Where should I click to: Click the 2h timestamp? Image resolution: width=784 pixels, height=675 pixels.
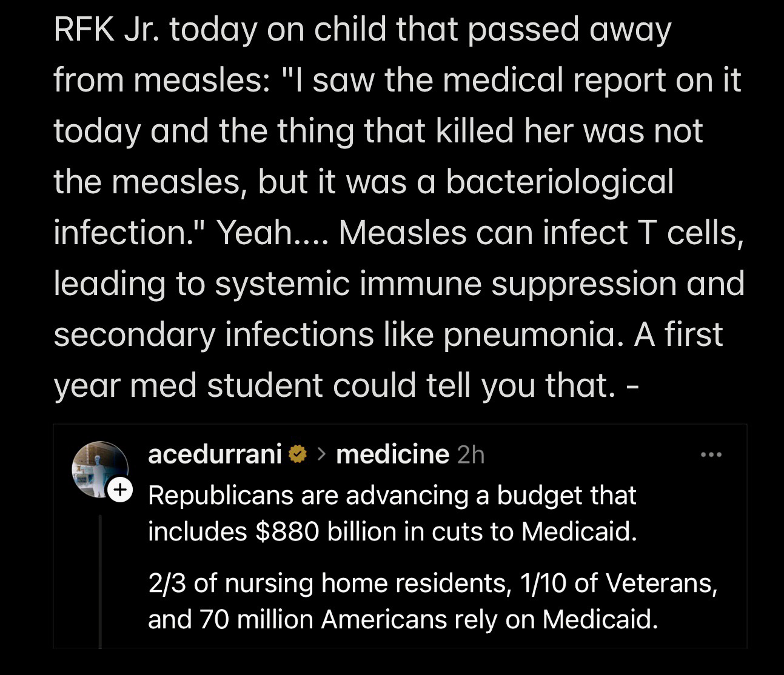pos(471,454)
